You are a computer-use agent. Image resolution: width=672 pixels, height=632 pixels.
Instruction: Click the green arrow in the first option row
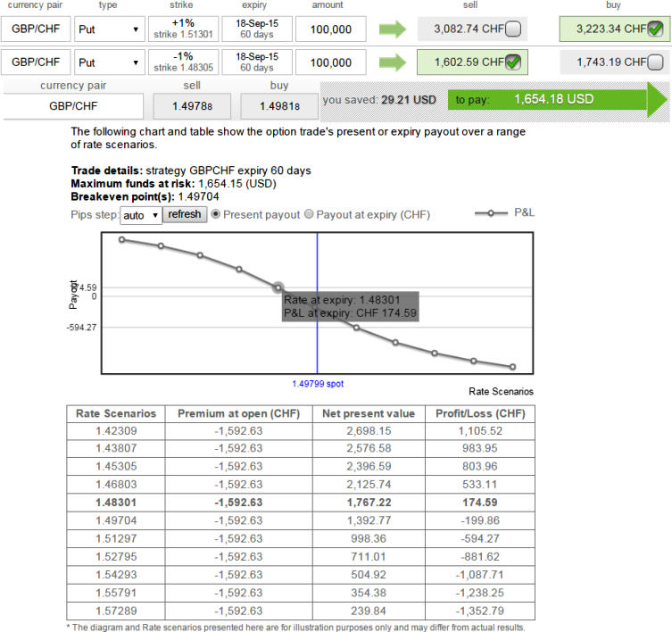point(392,29)
